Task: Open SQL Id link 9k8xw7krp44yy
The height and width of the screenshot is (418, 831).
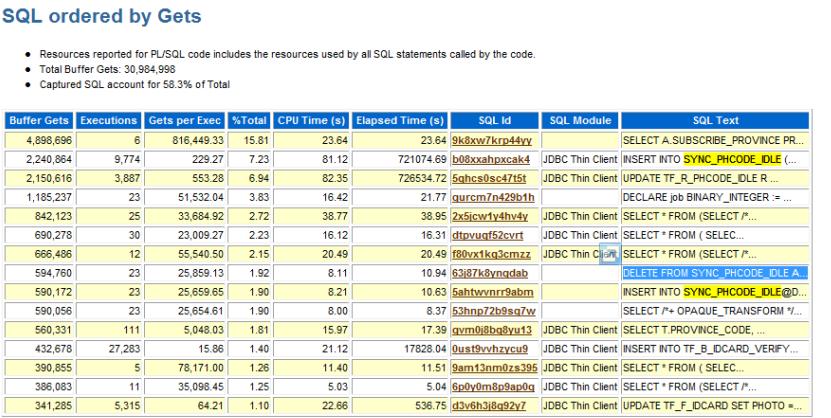Action: 492,140
